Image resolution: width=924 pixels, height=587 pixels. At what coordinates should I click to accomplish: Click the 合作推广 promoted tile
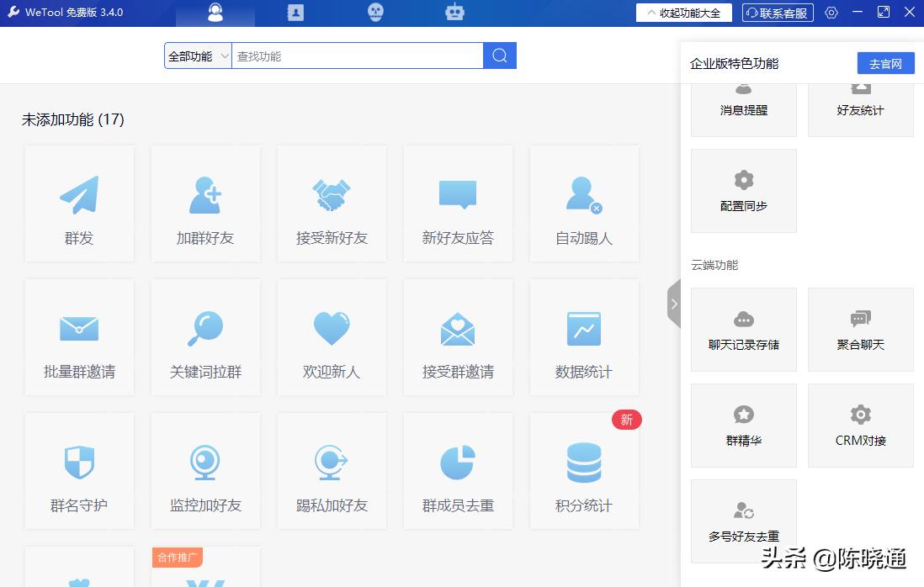205,566
